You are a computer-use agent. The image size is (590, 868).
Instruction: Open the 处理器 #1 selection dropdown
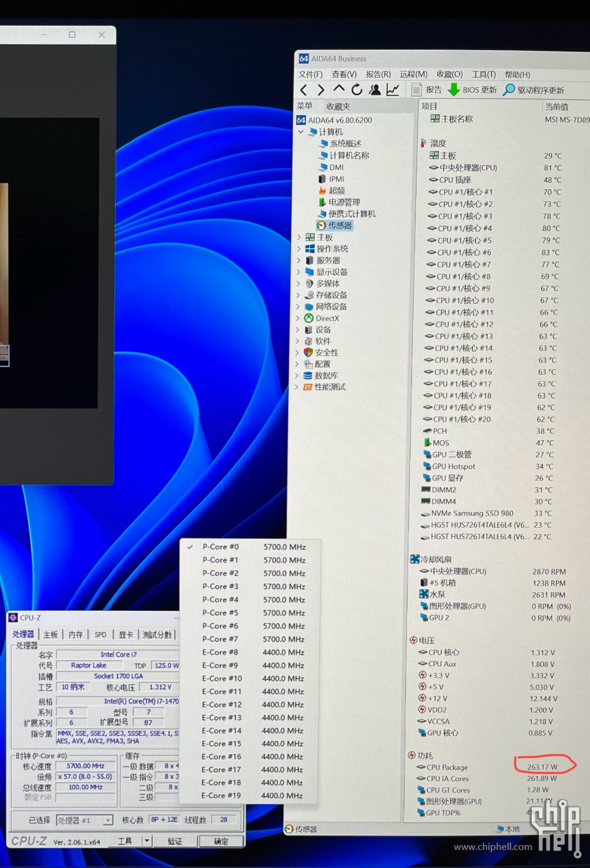point(85,820)
